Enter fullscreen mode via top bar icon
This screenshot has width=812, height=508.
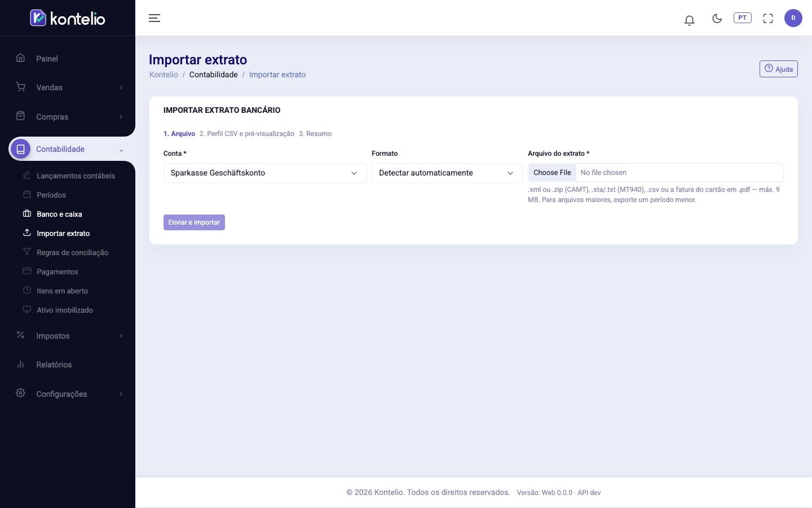tap(767, 19)
